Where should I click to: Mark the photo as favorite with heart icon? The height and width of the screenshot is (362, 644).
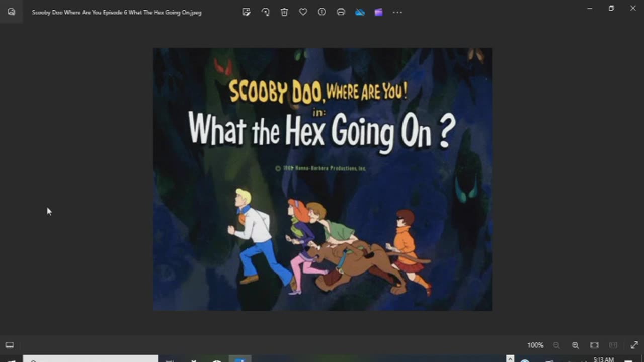[303, 12]
